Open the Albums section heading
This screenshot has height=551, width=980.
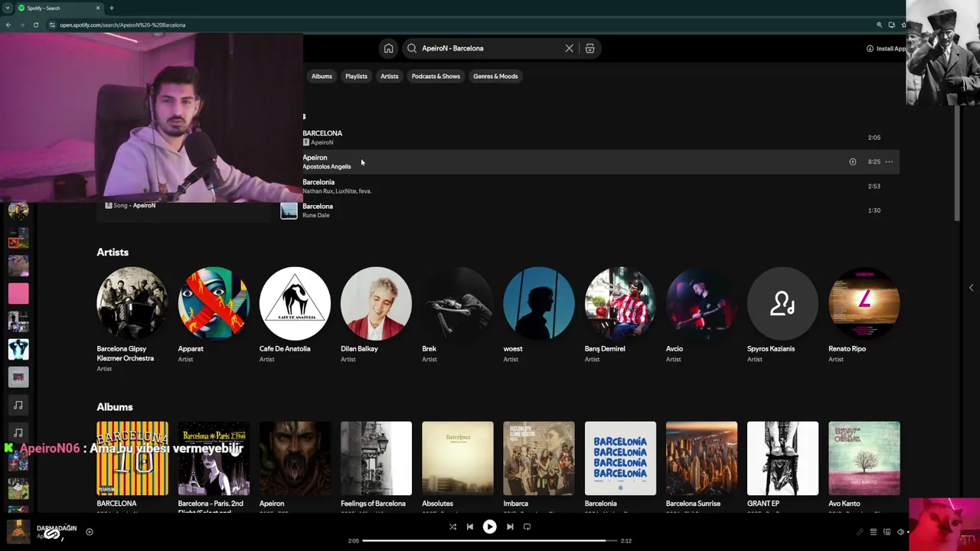point(115,406)
